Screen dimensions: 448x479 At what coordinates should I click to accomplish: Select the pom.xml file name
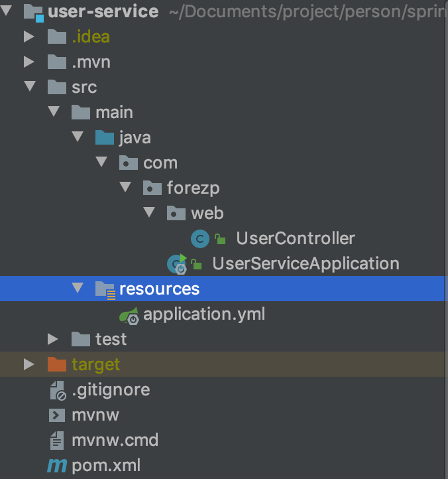point(105,465)
